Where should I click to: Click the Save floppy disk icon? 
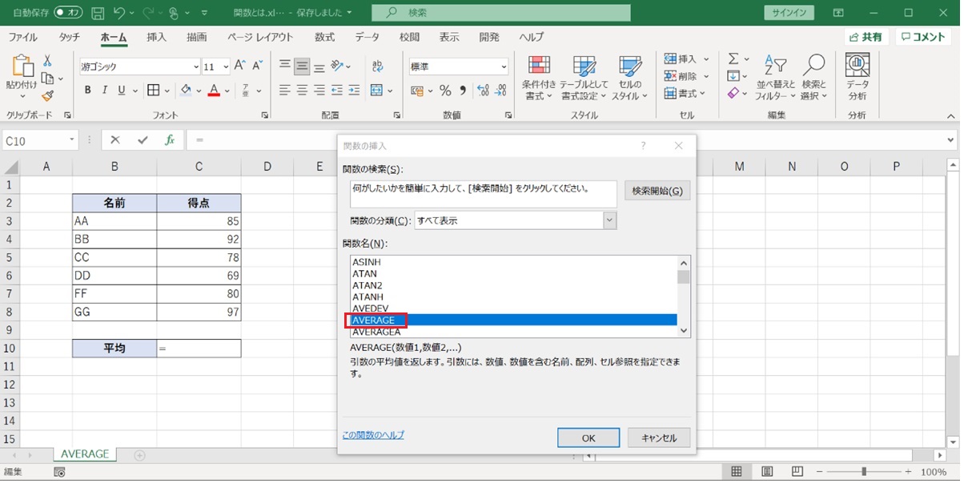click(x=98, y=14)
